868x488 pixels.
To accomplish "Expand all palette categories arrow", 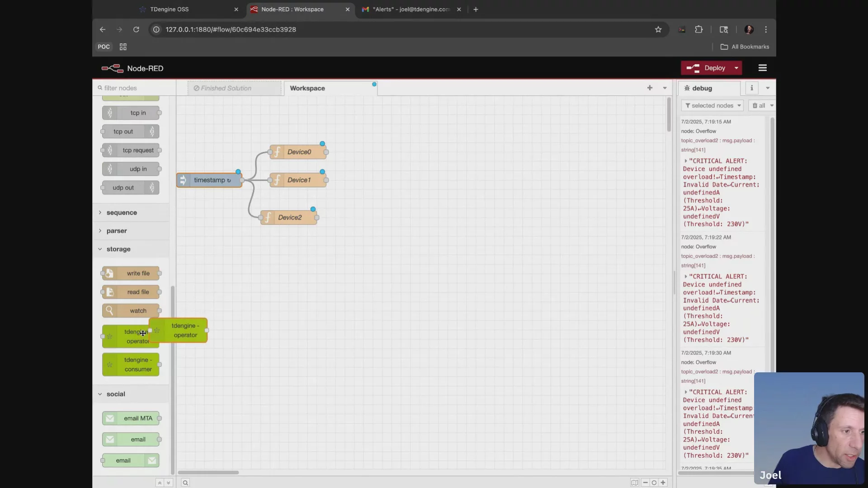I will [x=168, y=483].
